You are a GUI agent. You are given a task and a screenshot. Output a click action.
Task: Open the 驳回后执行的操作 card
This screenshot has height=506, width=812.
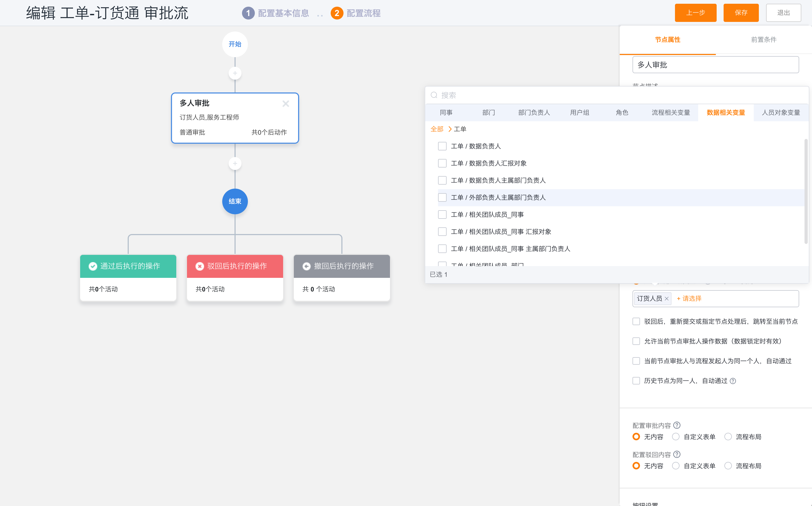tap(235, 278)
